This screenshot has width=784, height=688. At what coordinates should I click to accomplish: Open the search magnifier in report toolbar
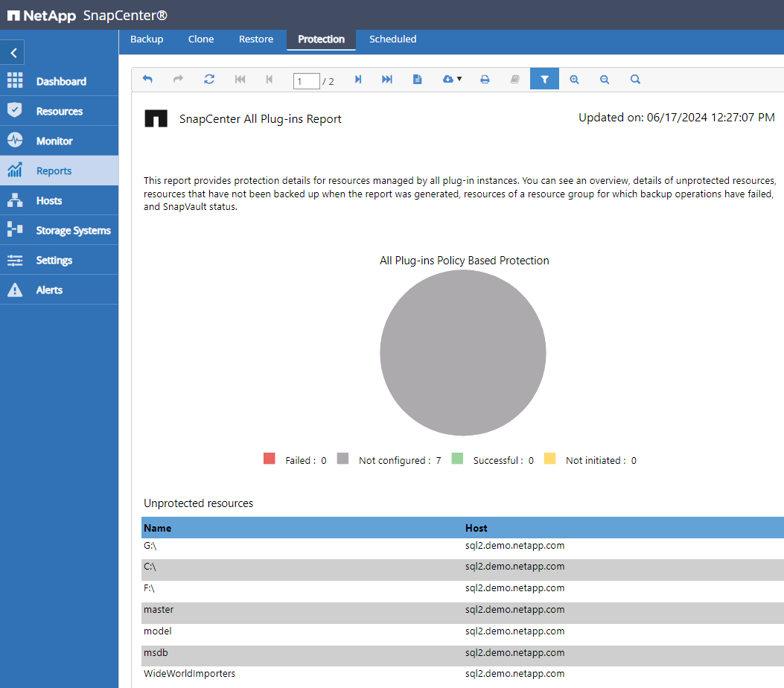(635, 79)
